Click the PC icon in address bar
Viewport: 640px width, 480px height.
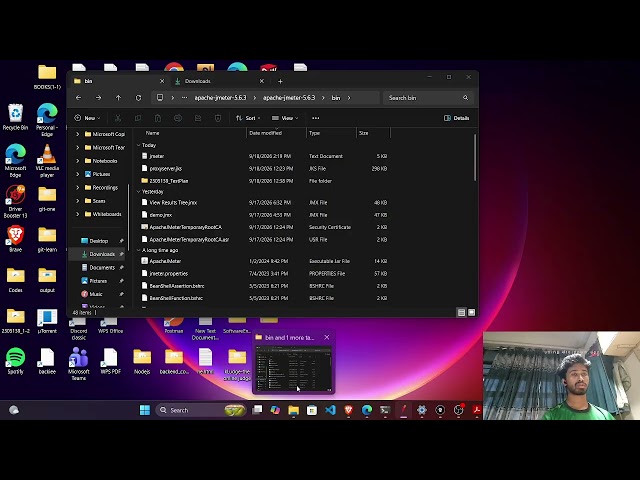tap(160, 98)
